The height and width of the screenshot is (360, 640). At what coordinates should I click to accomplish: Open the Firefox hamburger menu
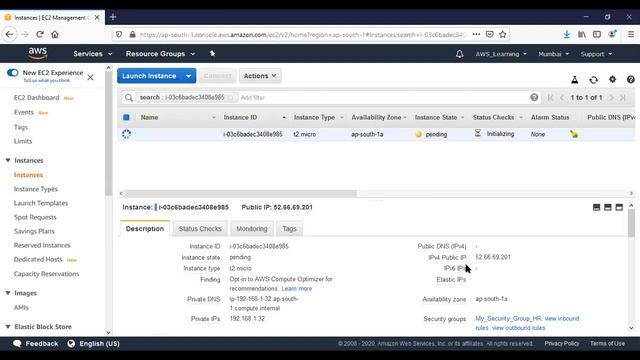631,34
